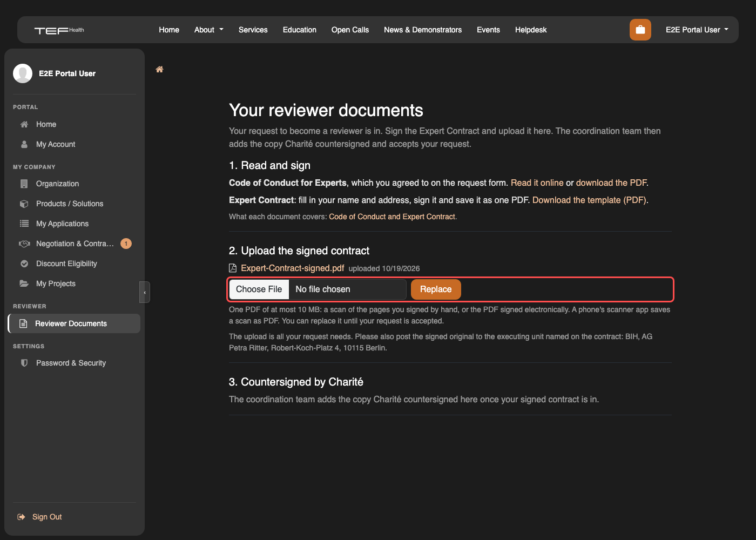Click the download the PDF link

pos(611,183)
